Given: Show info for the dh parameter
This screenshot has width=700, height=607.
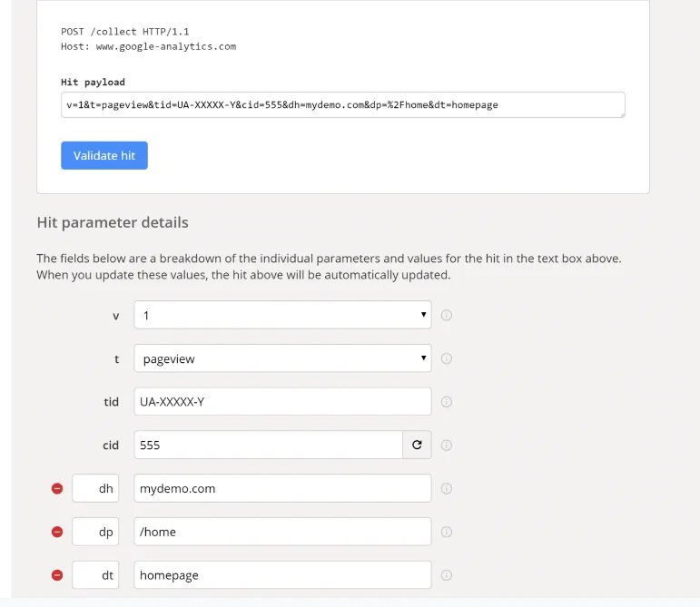Looking at the screenshot, I should tap(447, 488).
